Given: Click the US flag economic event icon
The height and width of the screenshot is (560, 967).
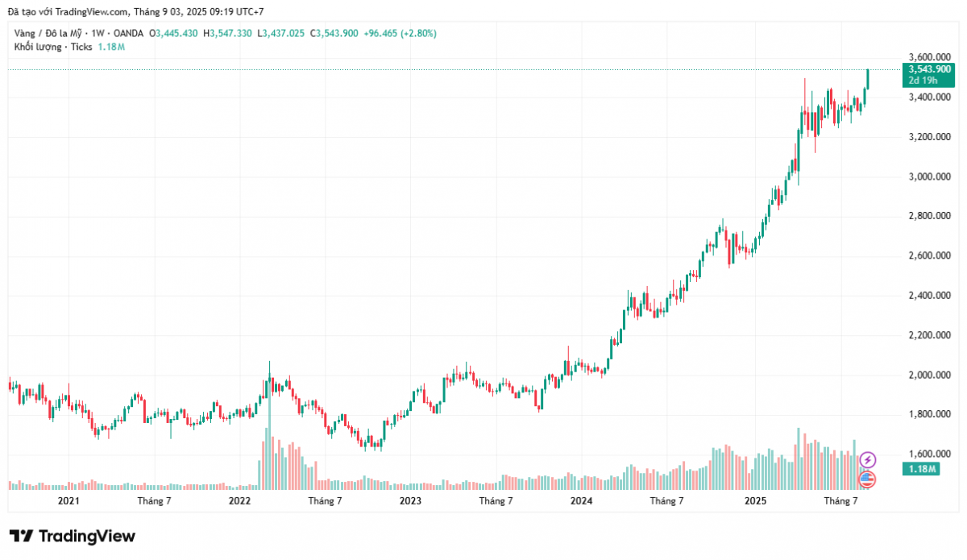Looking at the screenshot, I should 867,479.
